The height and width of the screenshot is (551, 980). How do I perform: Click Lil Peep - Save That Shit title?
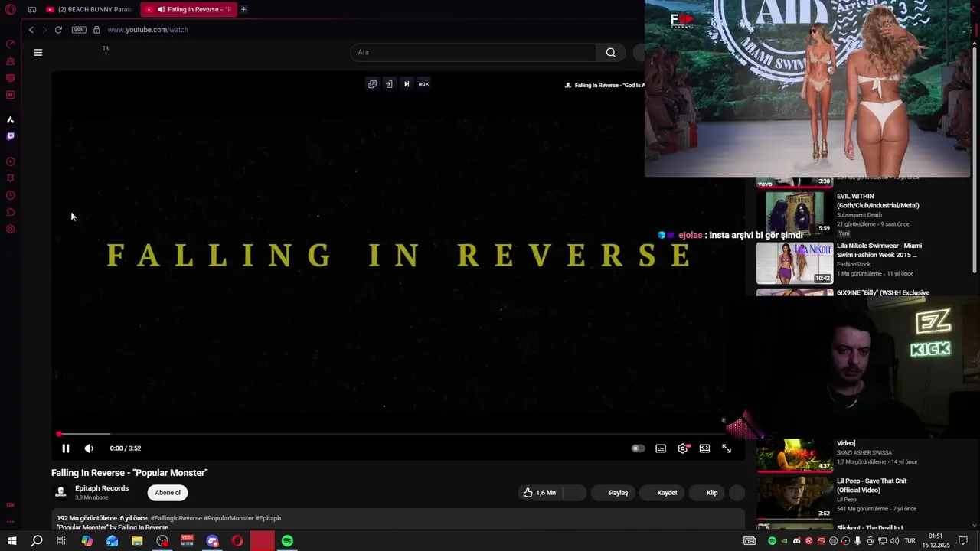(871, 485)
